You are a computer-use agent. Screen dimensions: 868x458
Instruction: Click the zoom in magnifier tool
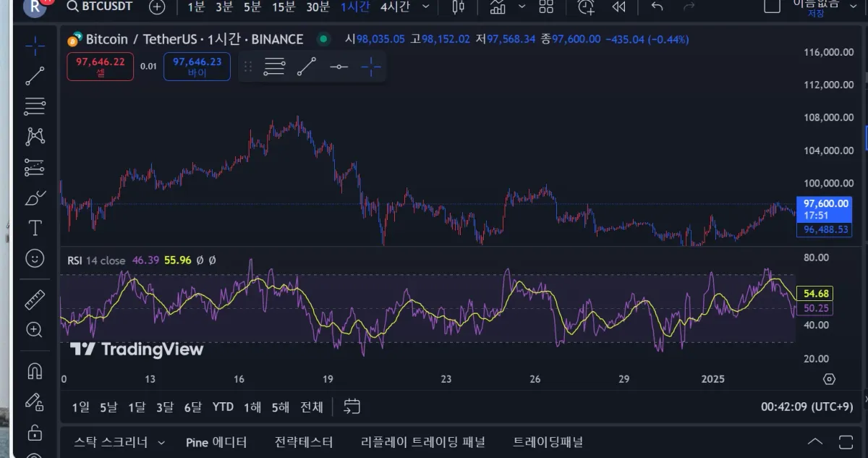pyautogui.click(x=35, y=330)
